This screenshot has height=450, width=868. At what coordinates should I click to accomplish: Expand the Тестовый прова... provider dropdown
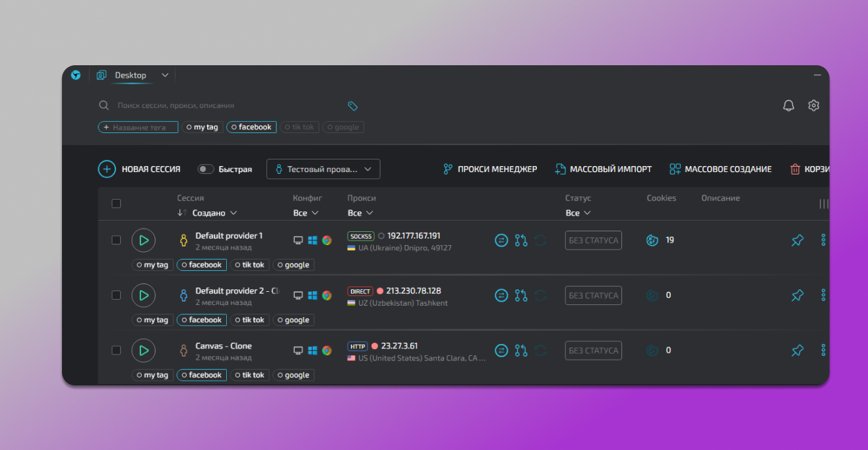coord(323,169)
